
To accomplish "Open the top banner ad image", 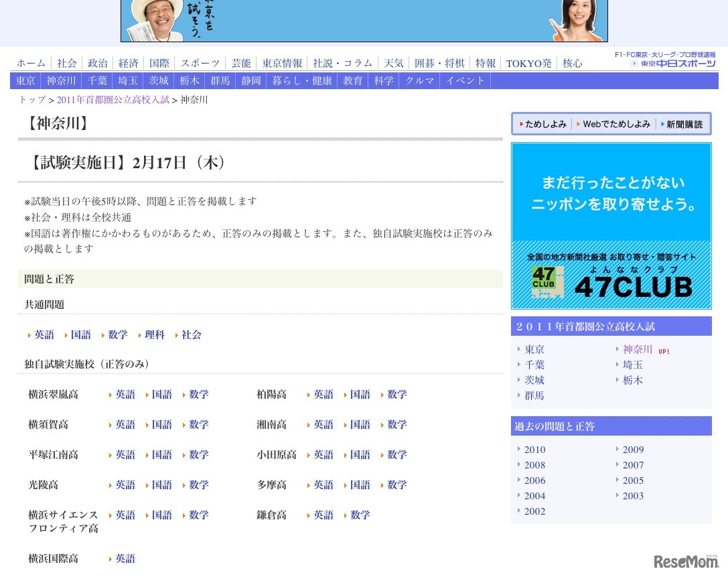I will pyautogui.click(x=364, y=21).
